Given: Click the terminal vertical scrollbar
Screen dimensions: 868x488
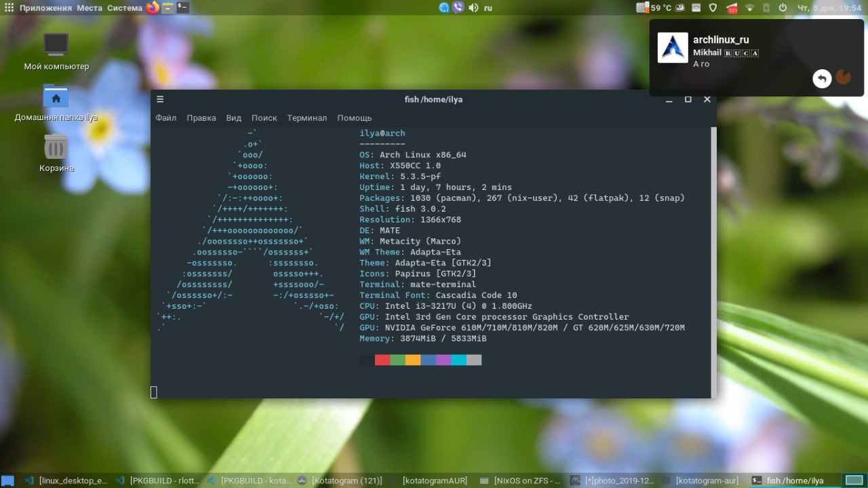Looking at the screenshot, I should coord(713,262).
